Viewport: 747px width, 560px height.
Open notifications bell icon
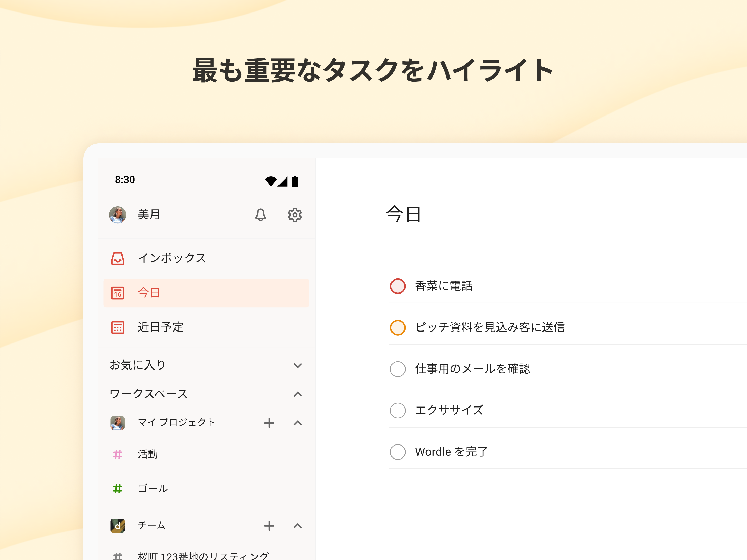point(260,215)
